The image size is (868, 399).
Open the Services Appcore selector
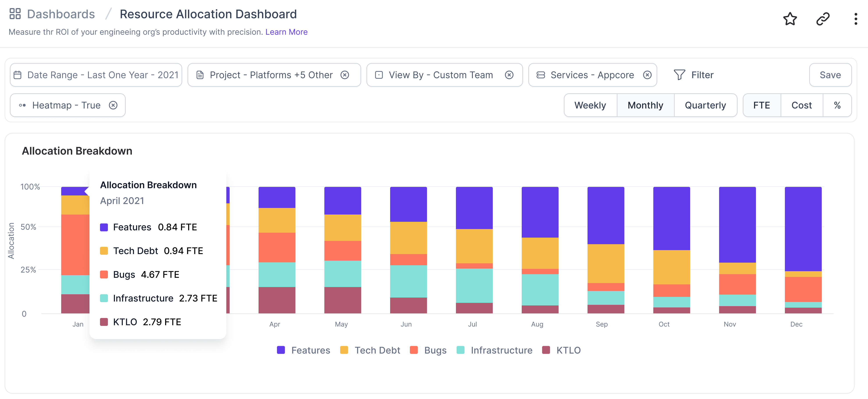(x=592, y=75)
